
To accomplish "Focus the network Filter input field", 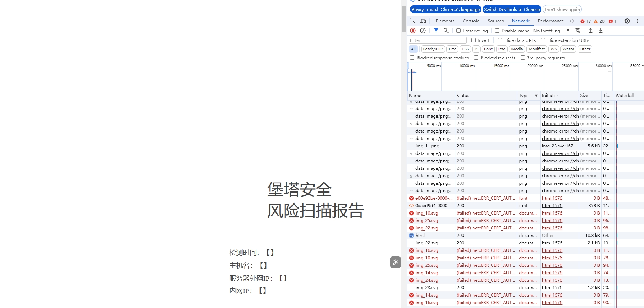I will (438, 40).
